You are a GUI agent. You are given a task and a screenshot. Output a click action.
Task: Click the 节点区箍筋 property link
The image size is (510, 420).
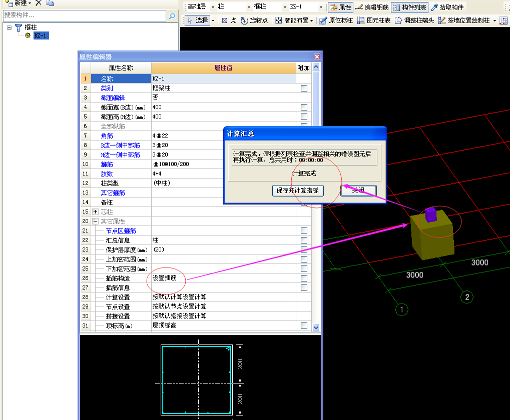[x=121, y=231]
